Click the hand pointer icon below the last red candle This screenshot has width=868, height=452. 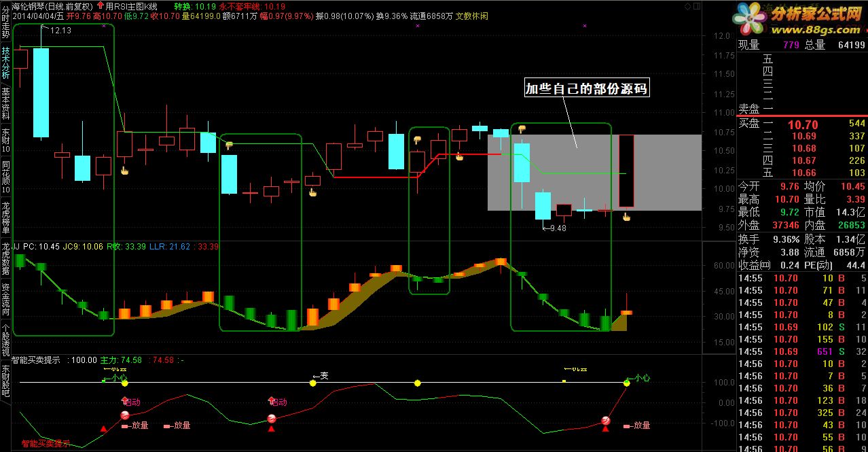(627, 218)
